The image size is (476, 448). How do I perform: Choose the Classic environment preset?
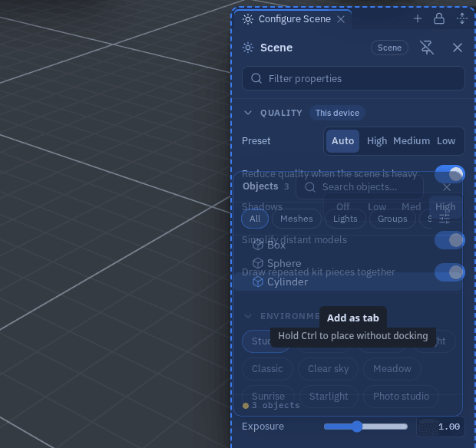[267, 369]
